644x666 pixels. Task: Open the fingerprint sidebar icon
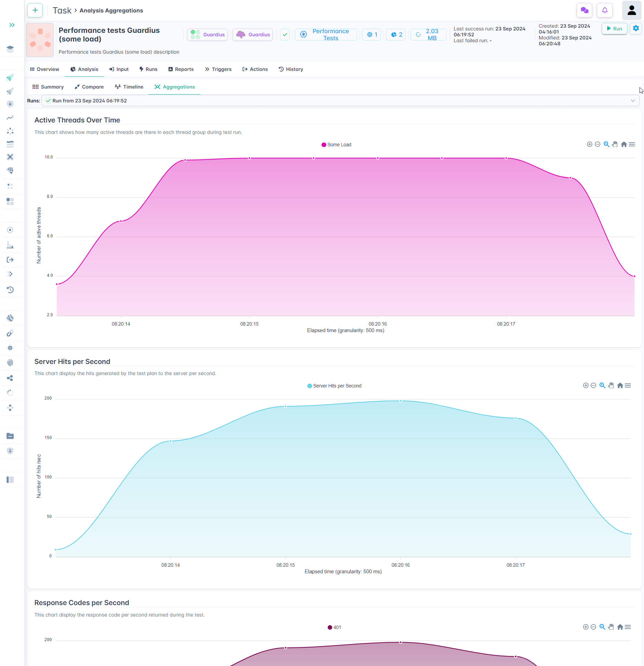[10, 363]
